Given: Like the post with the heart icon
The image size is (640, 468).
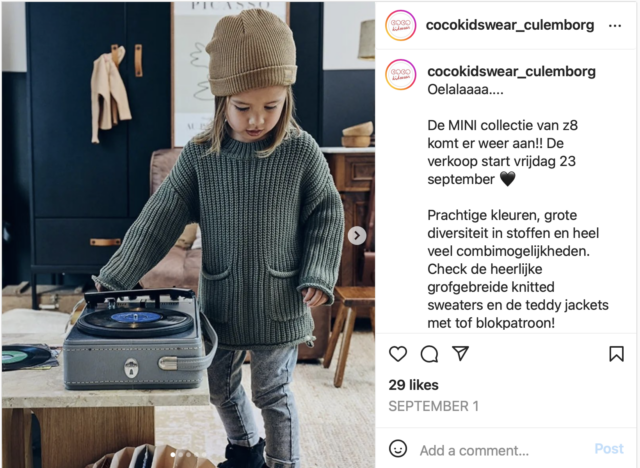Looking at the screenshot, I should click(398, 354).
